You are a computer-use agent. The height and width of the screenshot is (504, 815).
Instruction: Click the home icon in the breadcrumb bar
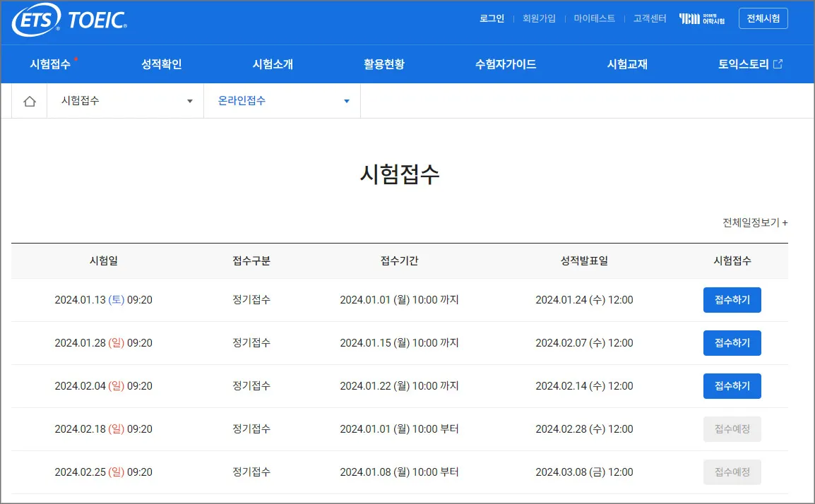[x=28, y=100]
